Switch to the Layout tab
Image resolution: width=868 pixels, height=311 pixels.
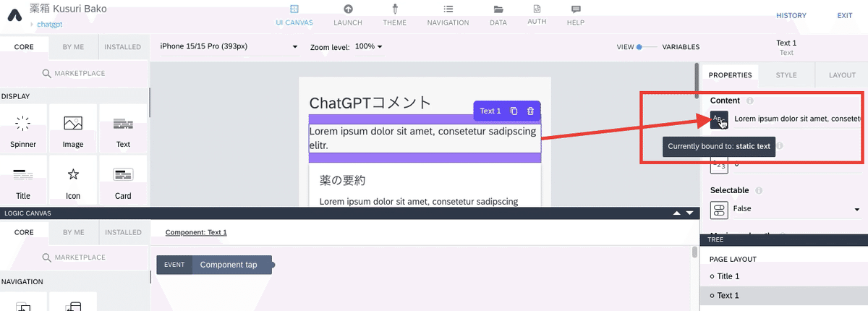pyautogui.click(x=842, y=75)
